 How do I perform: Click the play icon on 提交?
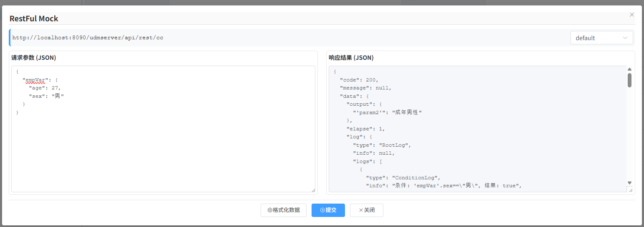[x=322, y=210]
